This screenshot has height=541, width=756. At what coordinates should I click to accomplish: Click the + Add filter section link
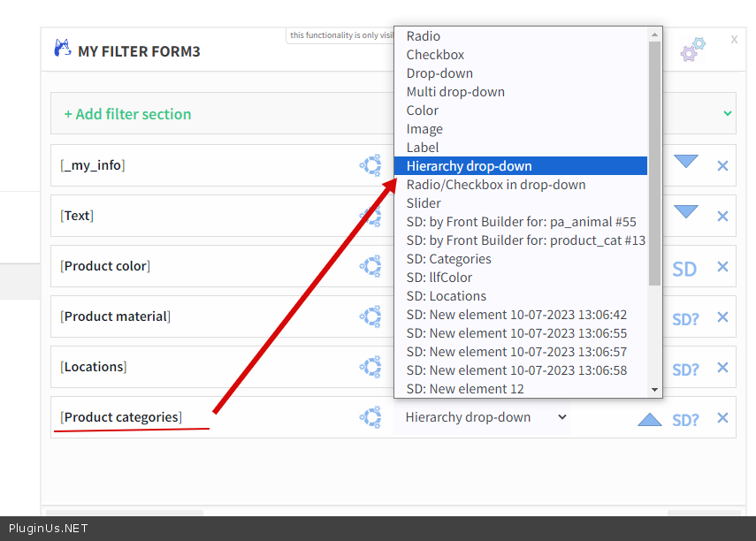pyautogui.click(x=127, y=114)
